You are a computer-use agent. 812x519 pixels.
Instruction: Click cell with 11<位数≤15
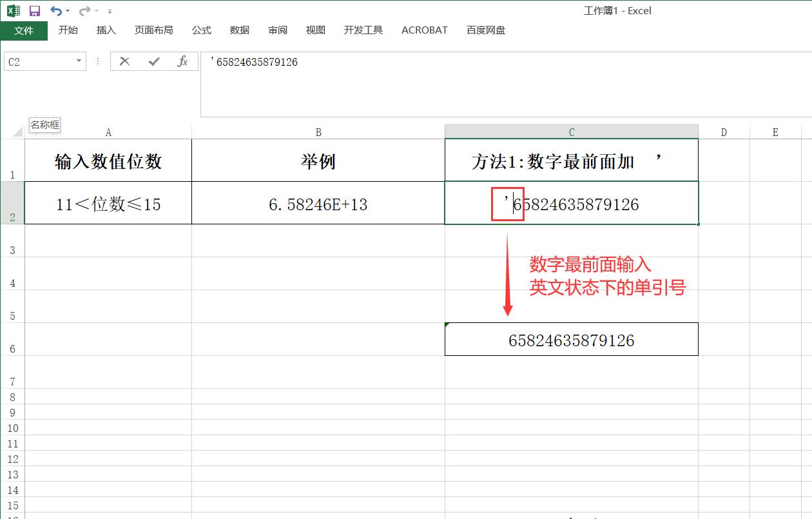pos(108,204)
